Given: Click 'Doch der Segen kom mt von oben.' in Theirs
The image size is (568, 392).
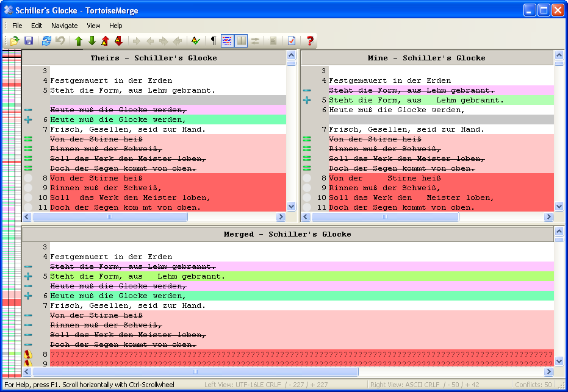Looking at the screenshot, I should pyautogui.click(x=125, y=207).
